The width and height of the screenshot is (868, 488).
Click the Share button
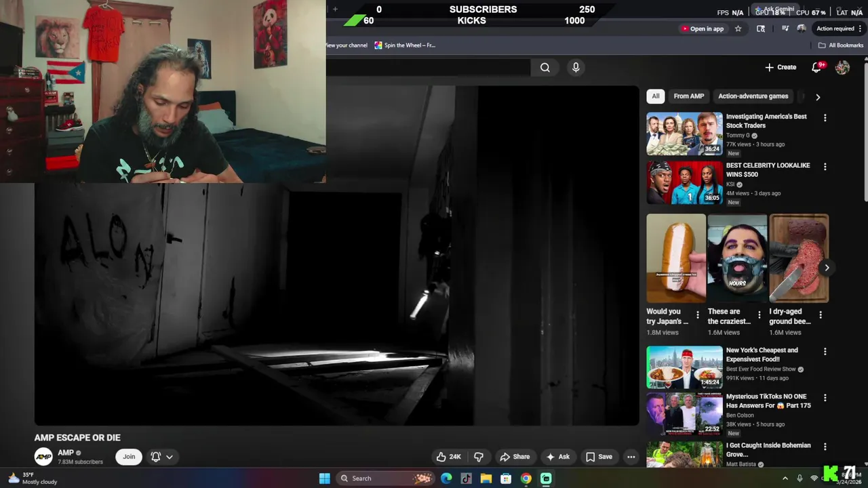(515, 457)
